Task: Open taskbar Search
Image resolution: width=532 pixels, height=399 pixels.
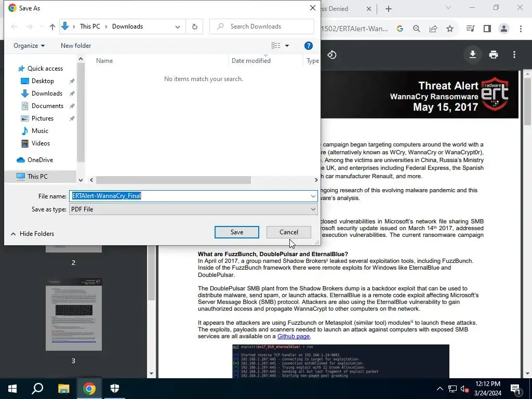Action: click(37, 389)
